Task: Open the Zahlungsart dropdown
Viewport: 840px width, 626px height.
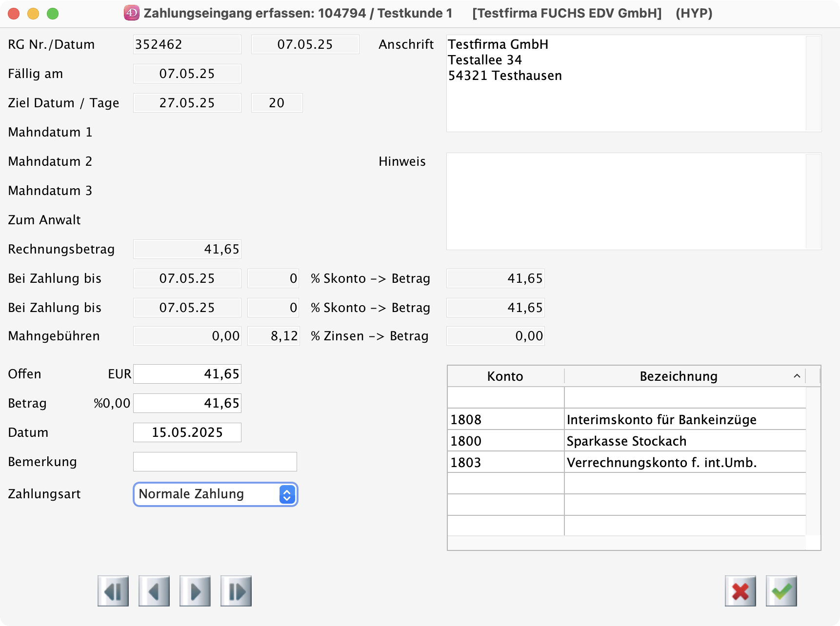Action: pyautogui.click(x=215, y=494)
